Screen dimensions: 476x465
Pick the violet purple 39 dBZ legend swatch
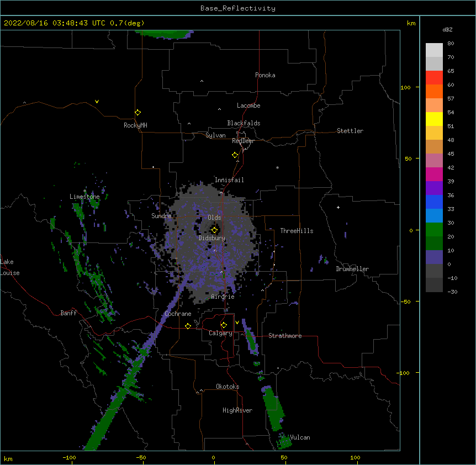434,188
